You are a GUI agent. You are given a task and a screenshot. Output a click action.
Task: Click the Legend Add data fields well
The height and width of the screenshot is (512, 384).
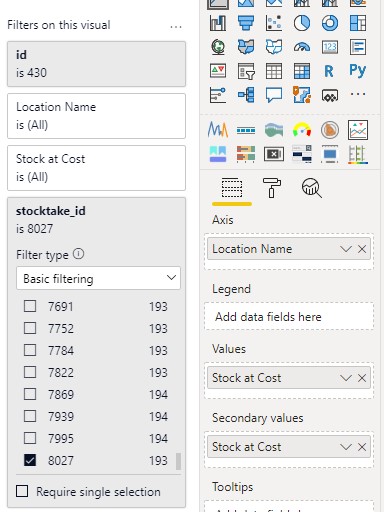289,316
